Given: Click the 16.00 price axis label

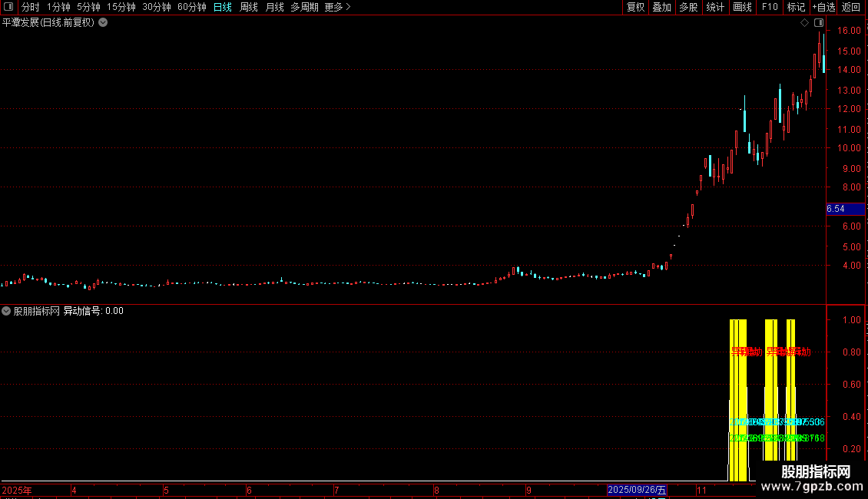Looking at the screenshot, I should [x=849, y=31].
